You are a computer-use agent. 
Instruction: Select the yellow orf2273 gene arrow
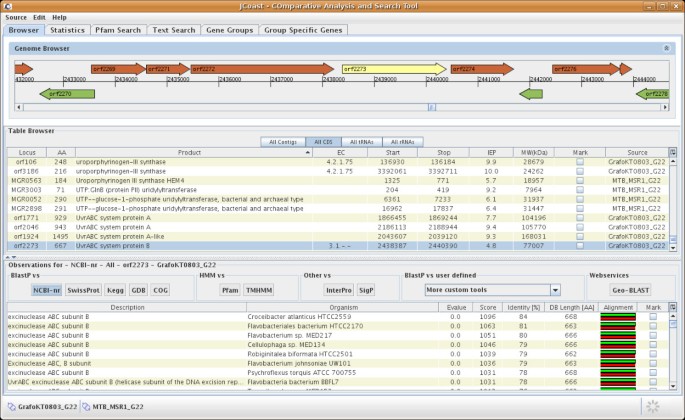394,69
